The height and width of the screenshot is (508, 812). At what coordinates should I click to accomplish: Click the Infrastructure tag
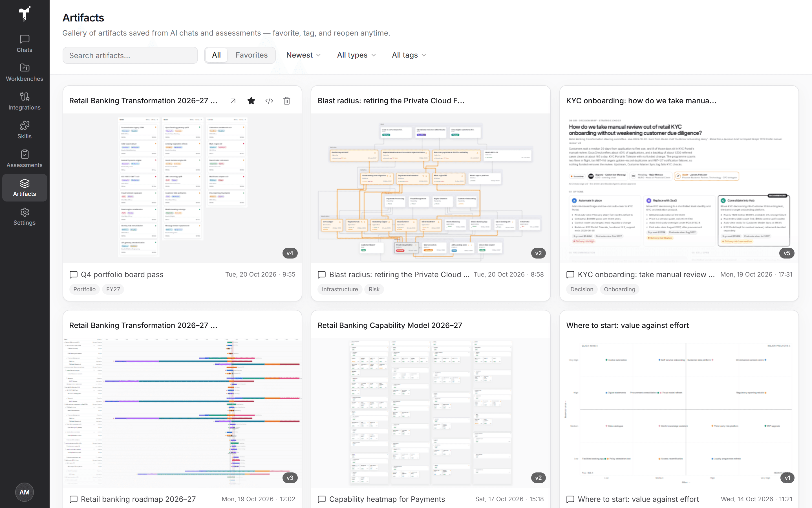click(340, 289)
